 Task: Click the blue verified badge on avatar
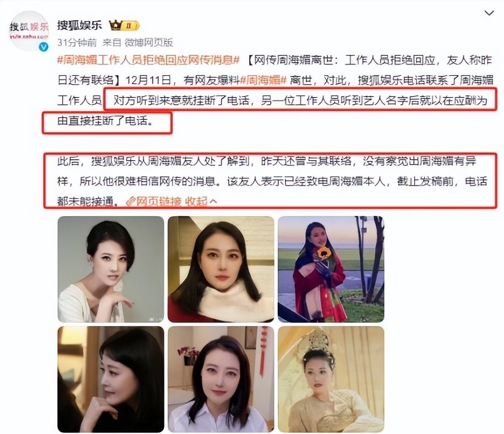[44, 47]
